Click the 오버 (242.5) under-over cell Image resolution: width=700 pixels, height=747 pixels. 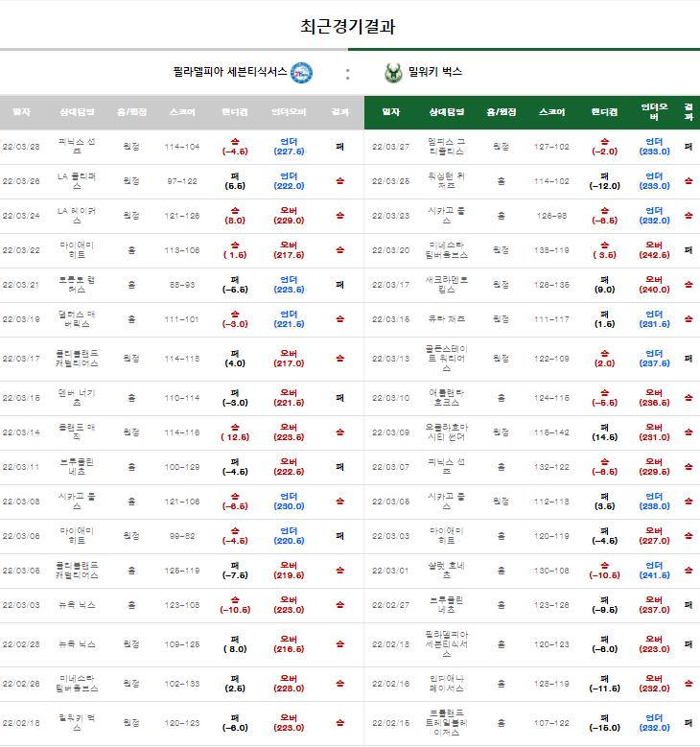(x=654, y=250)
